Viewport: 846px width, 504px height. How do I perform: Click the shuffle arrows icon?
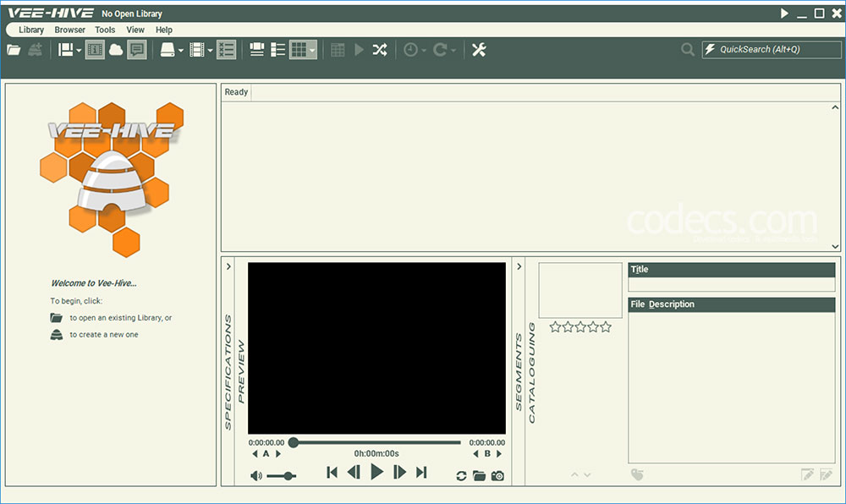380,50
